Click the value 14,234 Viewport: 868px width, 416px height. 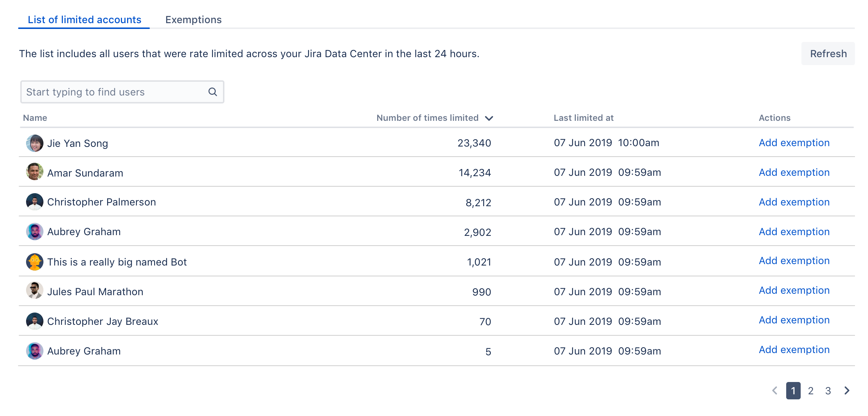pyautogui.click(x=475, y=173)
